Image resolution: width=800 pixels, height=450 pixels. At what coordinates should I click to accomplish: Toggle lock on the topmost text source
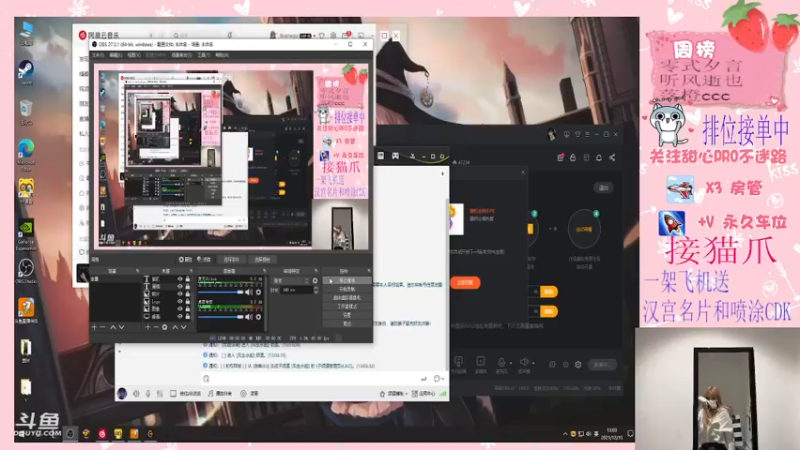(188, 279)
